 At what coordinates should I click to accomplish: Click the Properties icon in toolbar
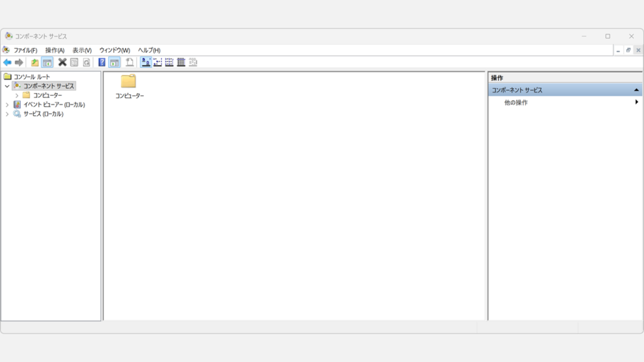[74, 62]
